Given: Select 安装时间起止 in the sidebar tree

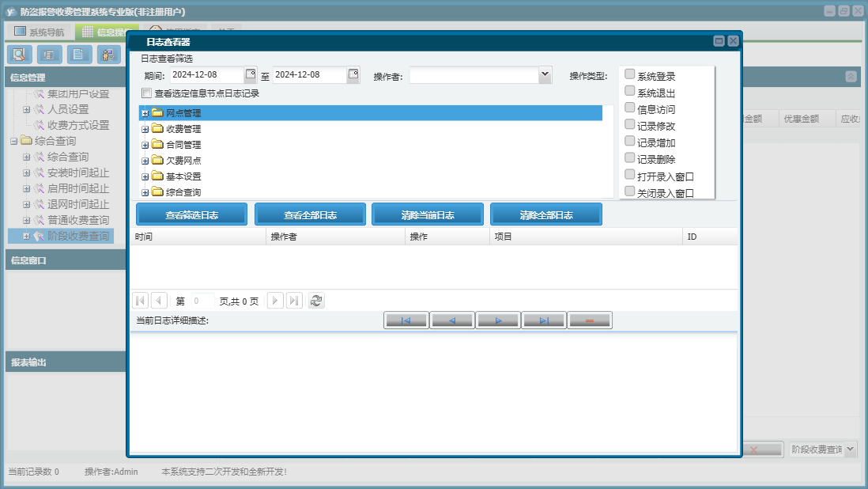Looking at the screenshot, I should click(x=78, y=172).
